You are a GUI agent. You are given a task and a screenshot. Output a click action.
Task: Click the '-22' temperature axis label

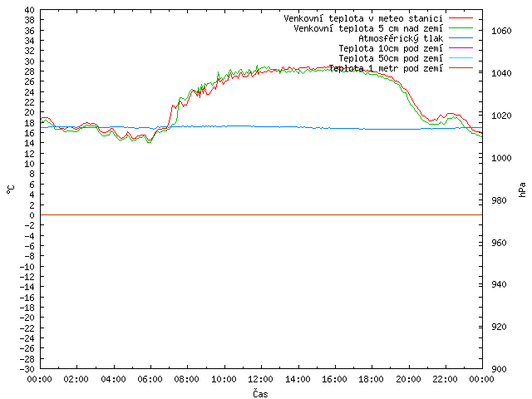coord(27,328)
